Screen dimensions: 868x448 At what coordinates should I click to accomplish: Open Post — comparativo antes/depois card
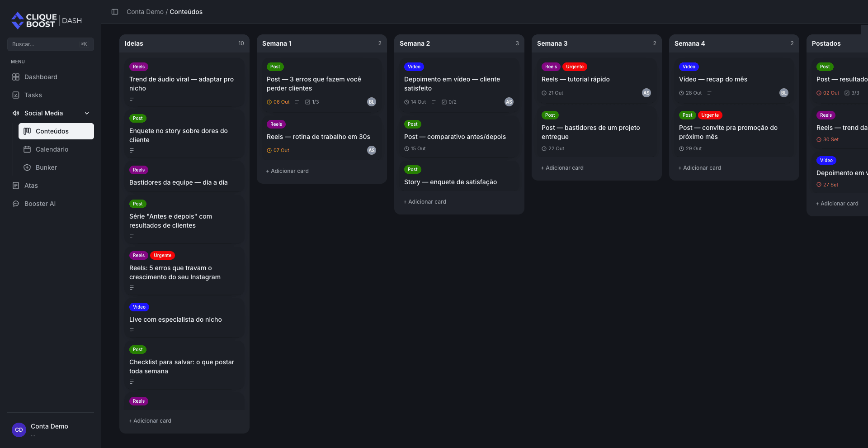point(459,136)
